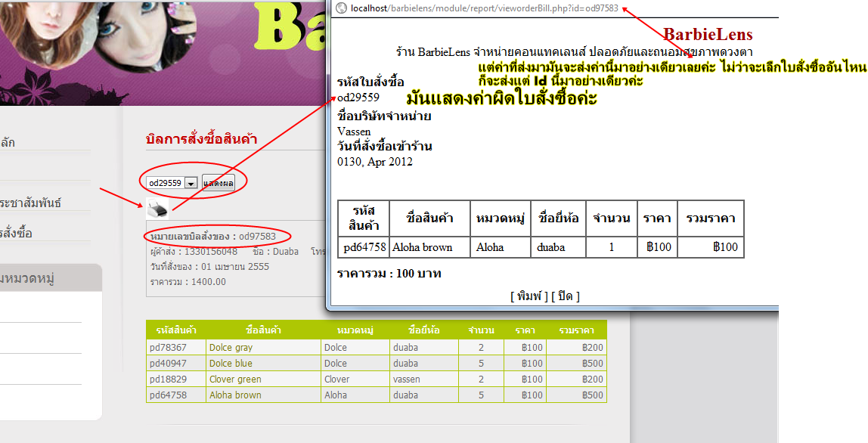Click pd64758 in the main order table
This screenshot has width=868, height=443.
[169, 395]
